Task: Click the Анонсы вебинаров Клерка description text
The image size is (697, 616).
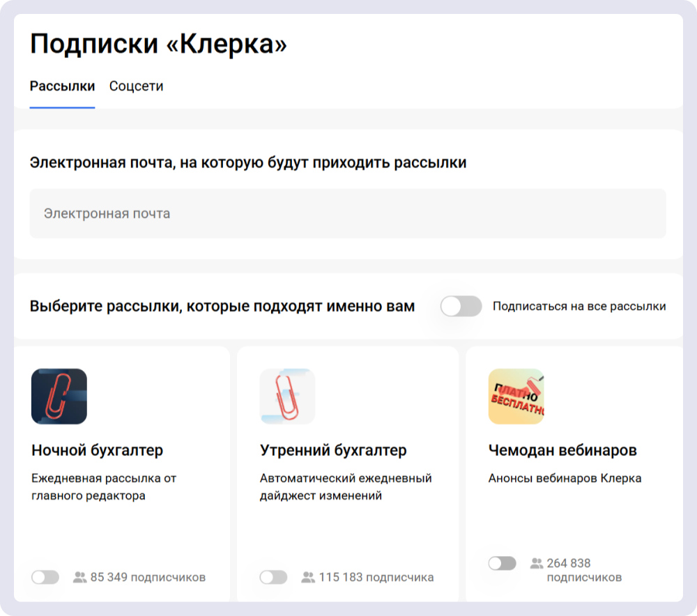Action: tap(565, 478)
